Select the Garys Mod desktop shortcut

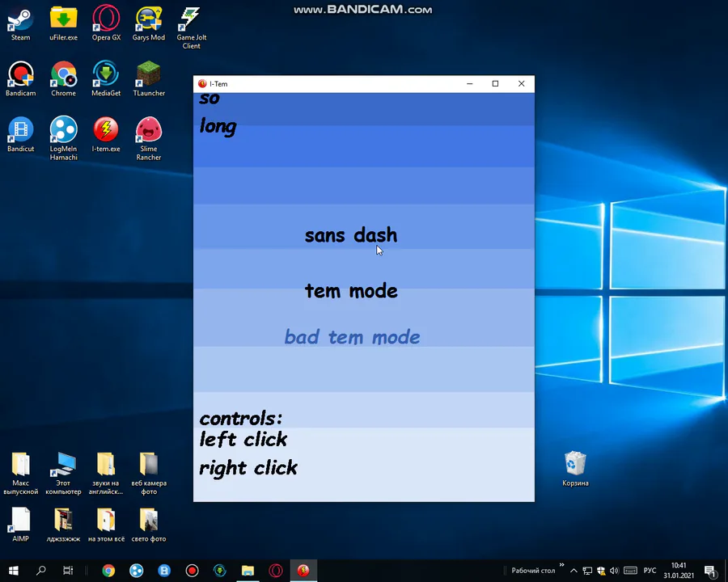click(x=149, y=23)
